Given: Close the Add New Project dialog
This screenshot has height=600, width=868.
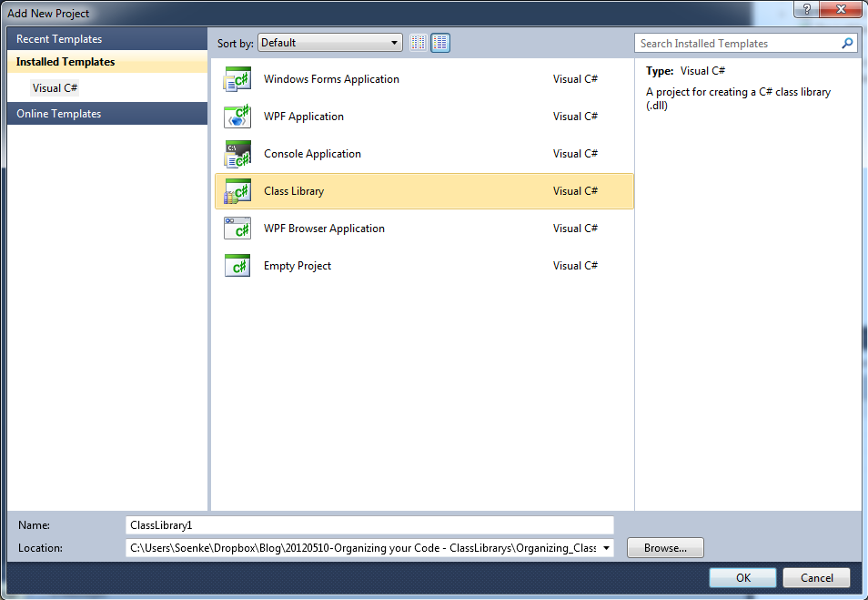Looking at the screenshot, I should [x=842, y=9].
